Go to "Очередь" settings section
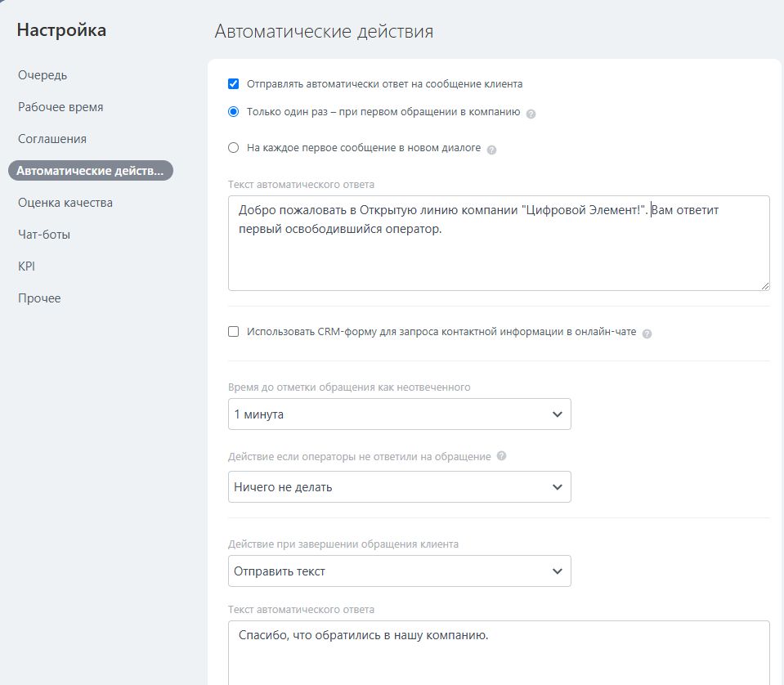This screenshot has height=685, width=784. [43, 75]
